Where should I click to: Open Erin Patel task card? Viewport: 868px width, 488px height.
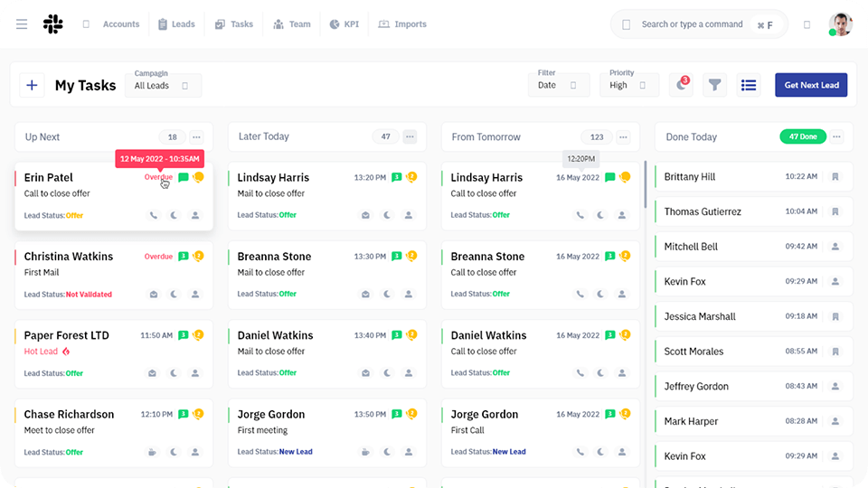point(114,196)
